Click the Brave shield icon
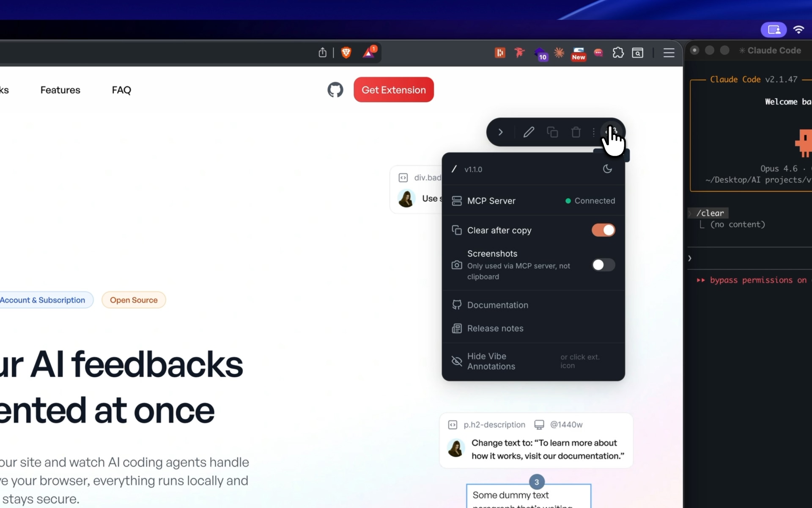812x508 pixels. (346, 52)
